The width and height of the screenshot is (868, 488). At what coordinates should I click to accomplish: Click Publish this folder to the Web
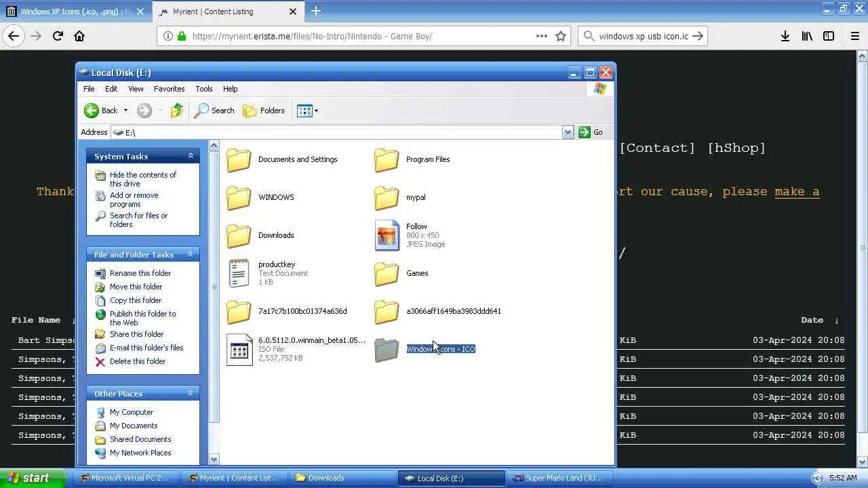142,318
